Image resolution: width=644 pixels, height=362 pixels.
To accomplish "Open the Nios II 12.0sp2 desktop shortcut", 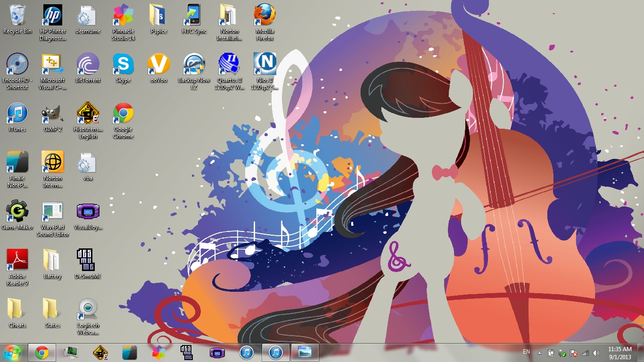I will (x=265, y=71).
